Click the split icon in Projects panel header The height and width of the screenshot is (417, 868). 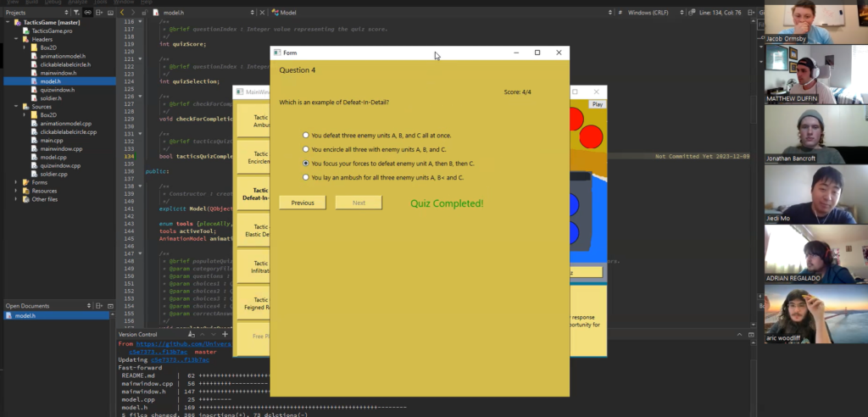pos(99,12)
